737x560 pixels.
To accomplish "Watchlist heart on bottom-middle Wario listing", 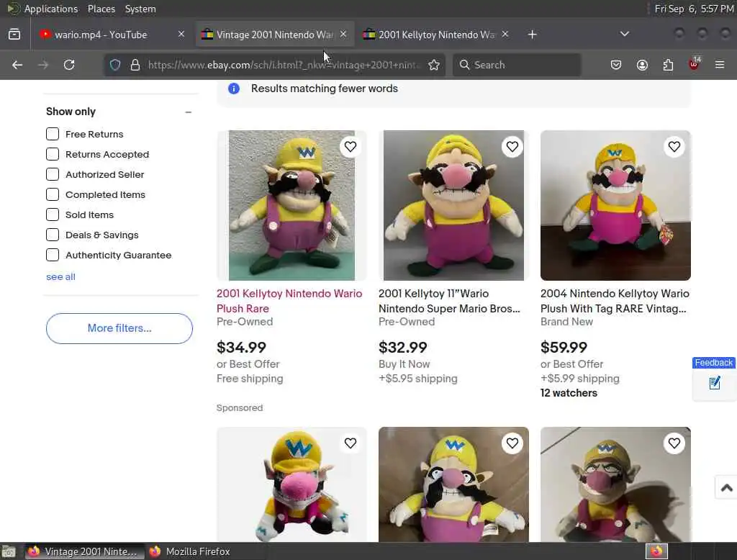I will point(512,443).
